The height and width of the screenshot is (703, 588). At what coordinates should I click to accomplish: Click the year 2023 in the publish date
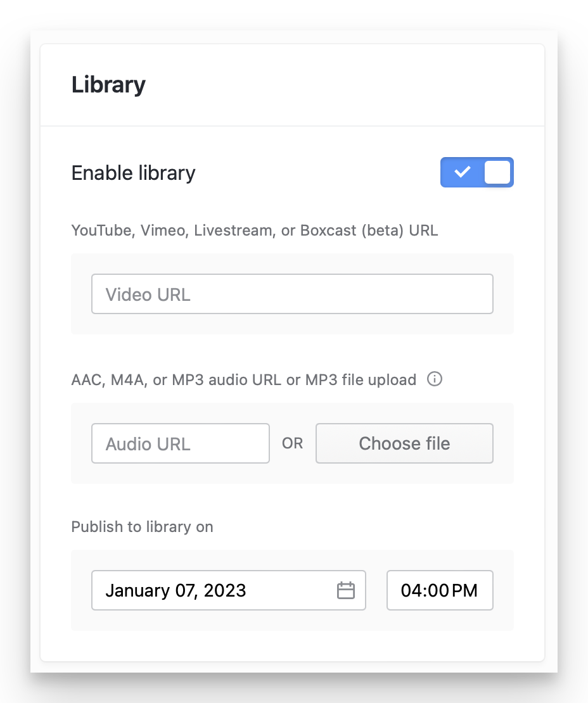coord(226,591)
